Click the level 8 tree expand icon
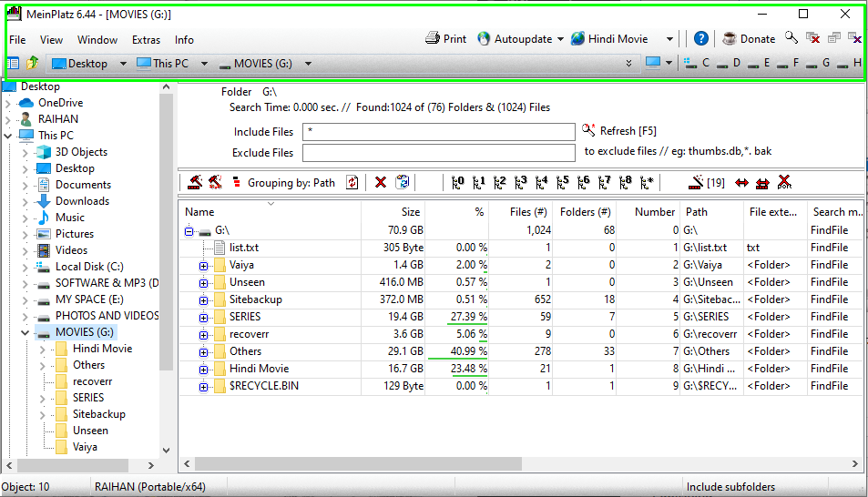This screenshot has height=497, width=868. point(626,182)
